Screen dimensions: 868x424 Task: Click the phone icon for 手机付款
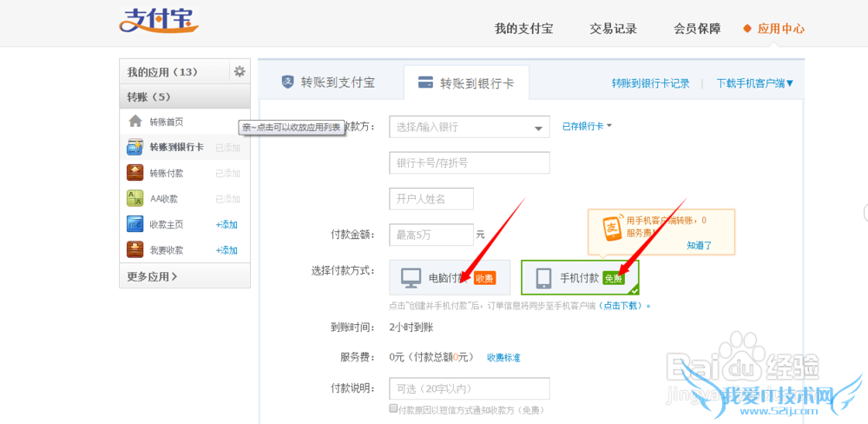click(x=543, y=279)
